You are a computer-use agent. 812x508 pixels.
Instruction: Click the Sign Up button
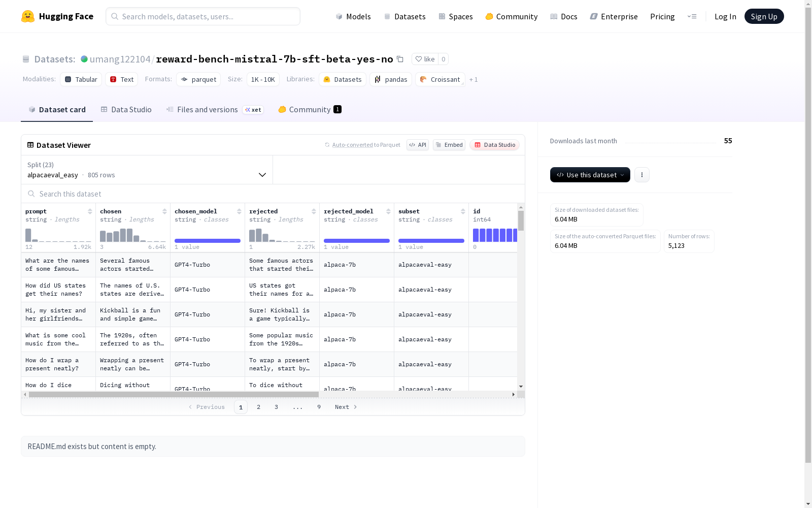tap(764, 16)
